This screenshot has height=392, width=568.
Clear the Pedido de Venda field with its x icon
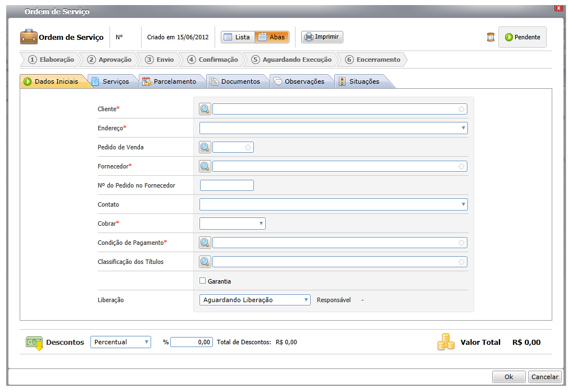click(x=248, y=147)
